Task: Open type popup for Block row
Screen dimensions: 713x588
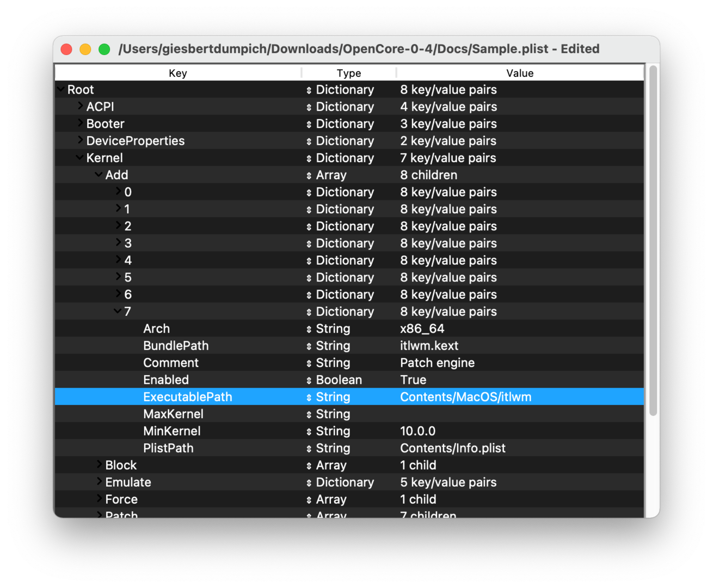Action: point(309,465)
